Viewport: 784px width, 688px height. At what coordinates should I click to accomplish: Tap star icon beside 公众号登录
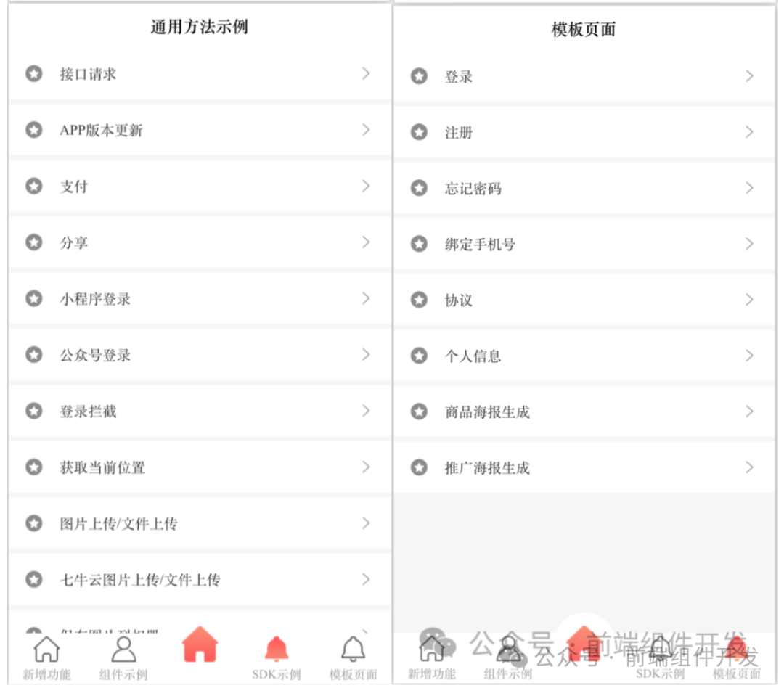click(x=34, y=354)
